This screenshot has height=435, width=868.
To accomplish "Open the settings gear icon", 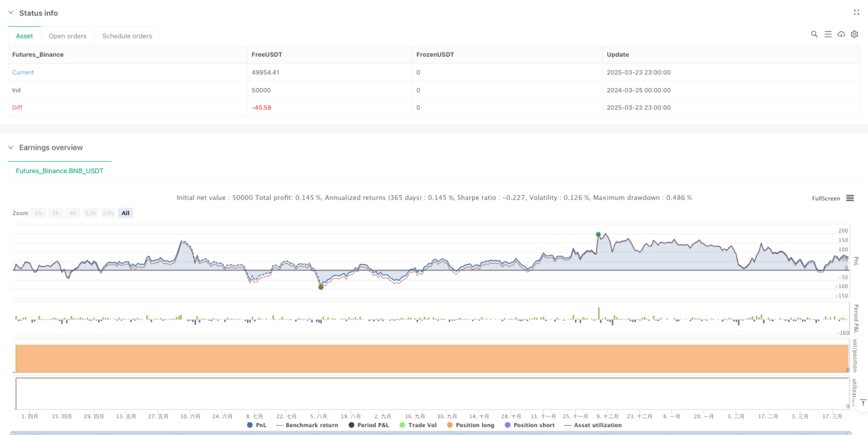I will (x=854, y=34).
